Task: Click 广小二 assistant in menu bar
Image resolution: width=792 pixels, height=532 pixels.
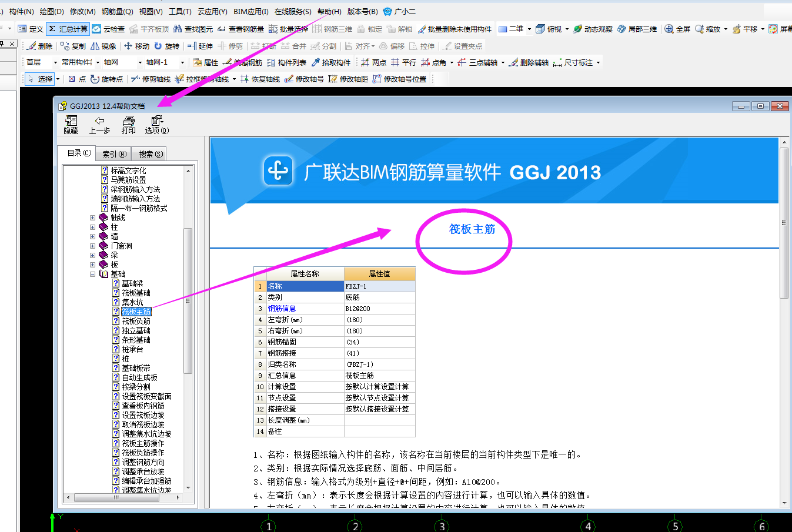Action: click(x=399, y=12)
